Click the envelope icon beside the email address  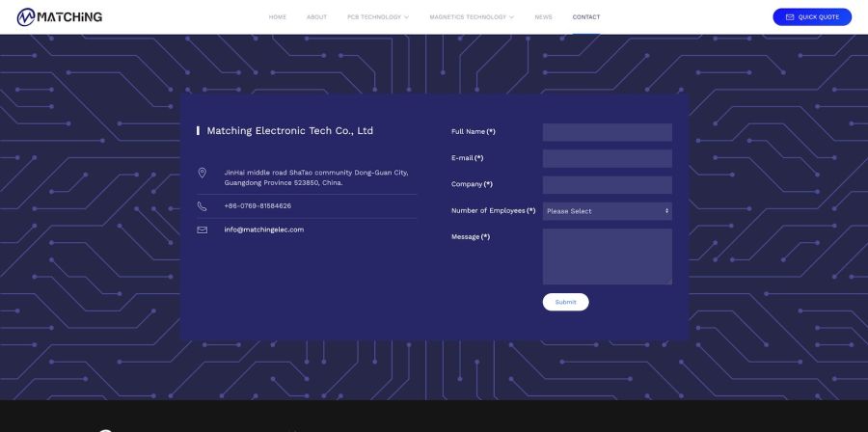click(202, 229)
